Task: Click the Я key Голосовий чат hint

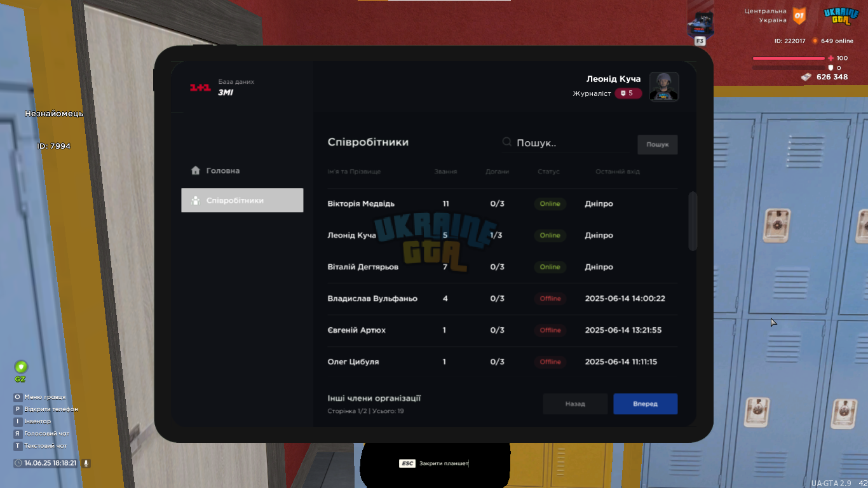Action: tap(42, 433)
